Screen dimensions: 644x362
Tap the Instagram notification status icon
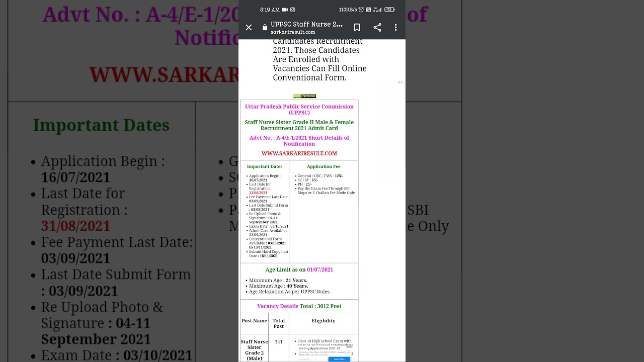293,10
